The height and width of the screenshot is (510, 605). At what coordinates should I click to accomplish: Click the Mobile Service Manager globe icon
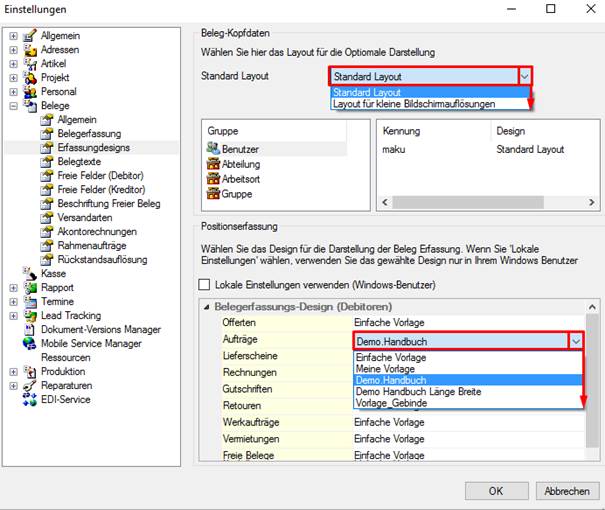tap(29, 343)
